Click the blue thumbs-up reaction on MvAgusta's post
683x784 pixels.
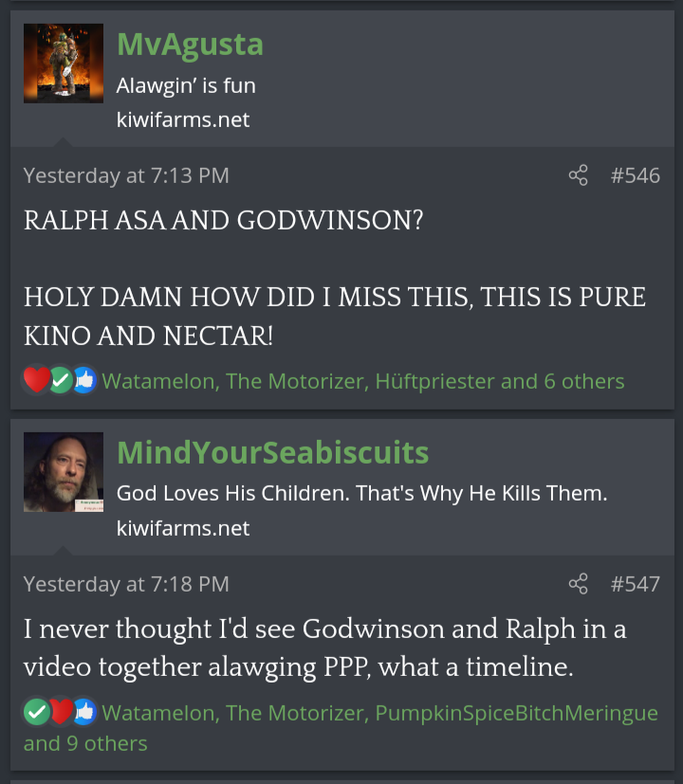[84, 380]
